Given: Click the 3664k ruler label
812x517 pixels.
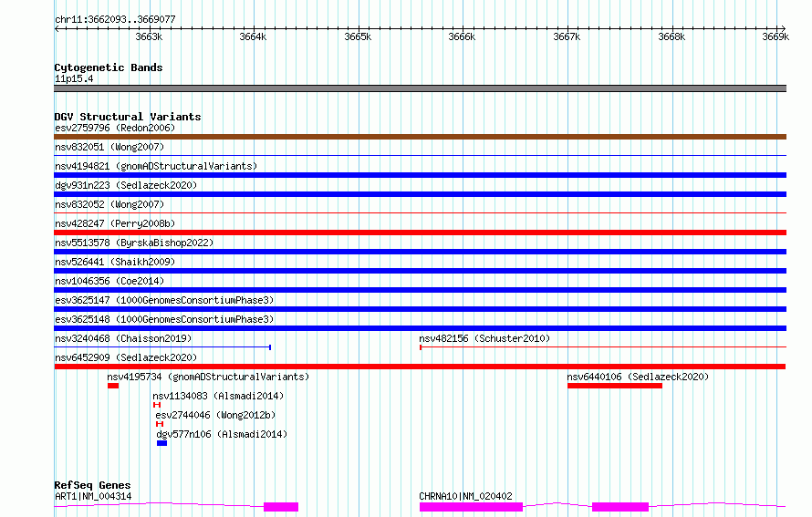Looking at the screenshot, I should pyautogui.click(x=253, y=36).
